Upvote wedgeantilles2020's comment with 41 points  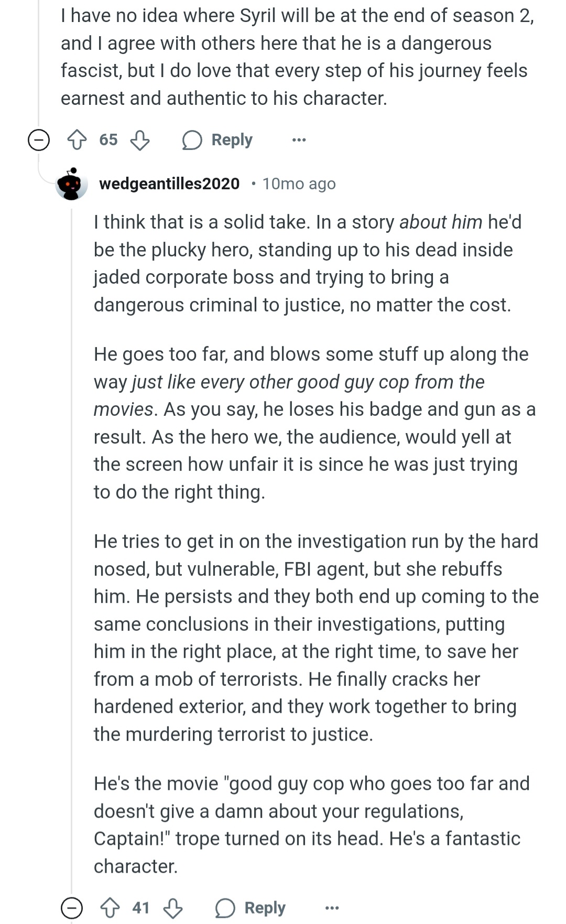pyautogui.click(x=110, y=908)
